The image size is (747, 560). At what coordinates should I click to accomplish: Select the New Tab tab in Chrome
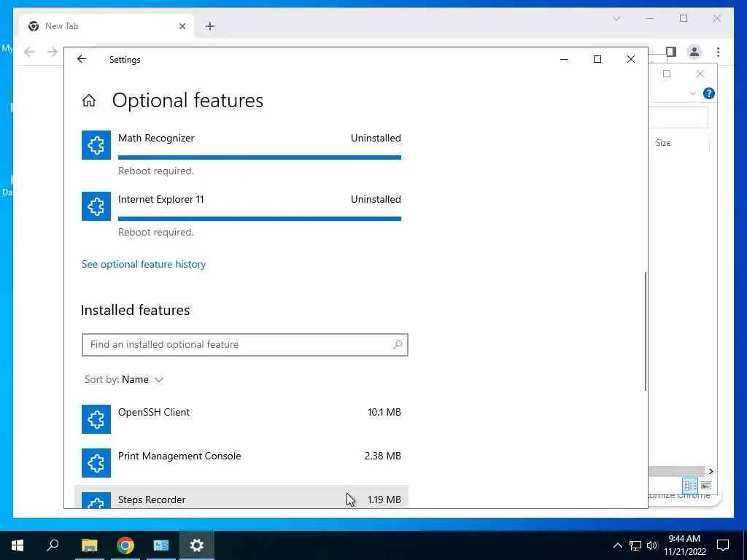coord(107,26)
